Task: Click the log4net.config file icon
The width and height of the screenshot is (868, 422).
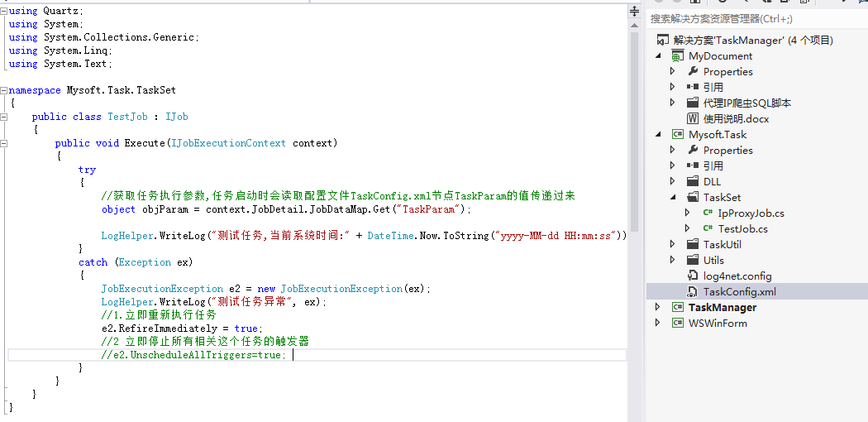Action: point(693,276)
